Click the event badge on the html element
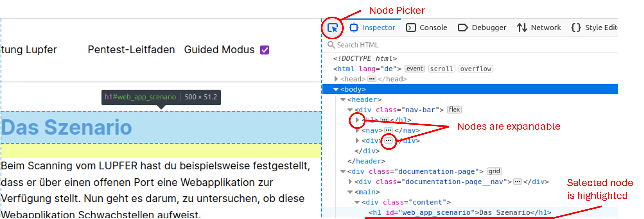This screenshot has width=644, height=219. (x=414, y=69)
